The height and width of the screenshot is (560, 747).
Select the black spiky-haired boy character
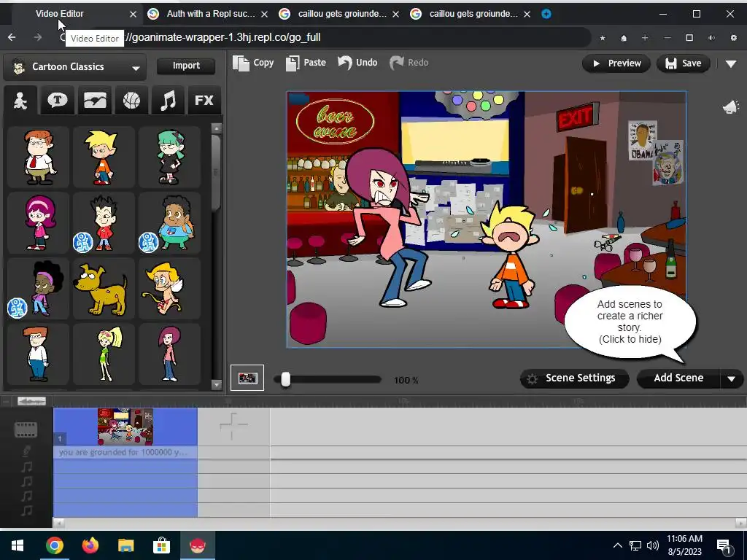104,223
